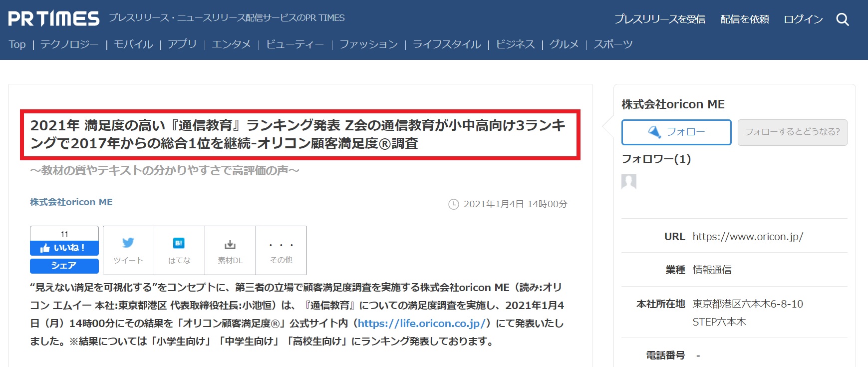Image resolution: width=868 pixels, height=367 pixels.
Task: Open the グルメ category
Action: tap(564, 44)
